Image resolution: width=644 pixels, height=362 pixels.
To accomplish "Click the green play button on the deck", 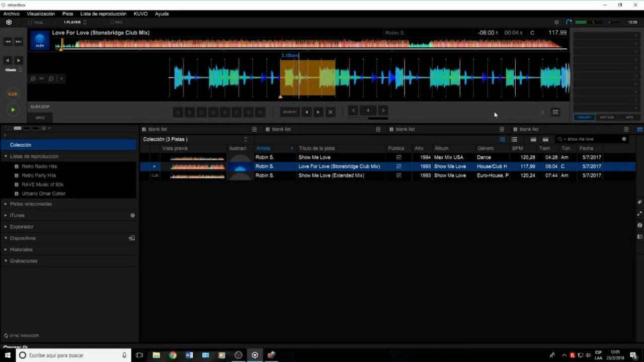I will [x=13, y=110].
